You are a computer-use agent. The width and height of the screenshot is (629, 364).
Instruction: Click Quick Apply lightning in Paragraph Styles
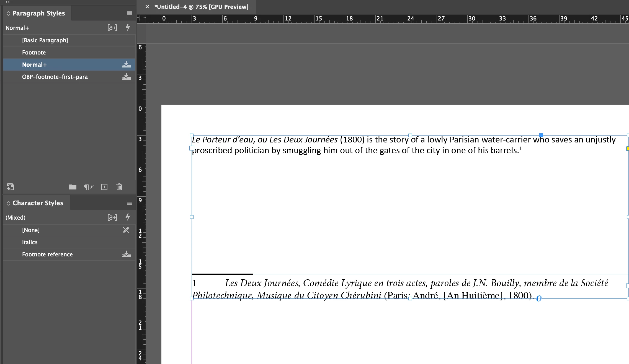[128, 27]
